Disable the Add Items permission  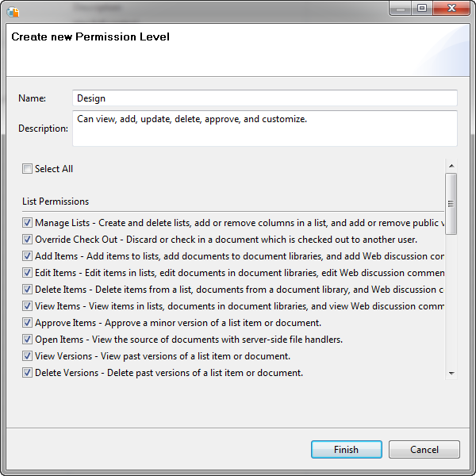[28, 256]
